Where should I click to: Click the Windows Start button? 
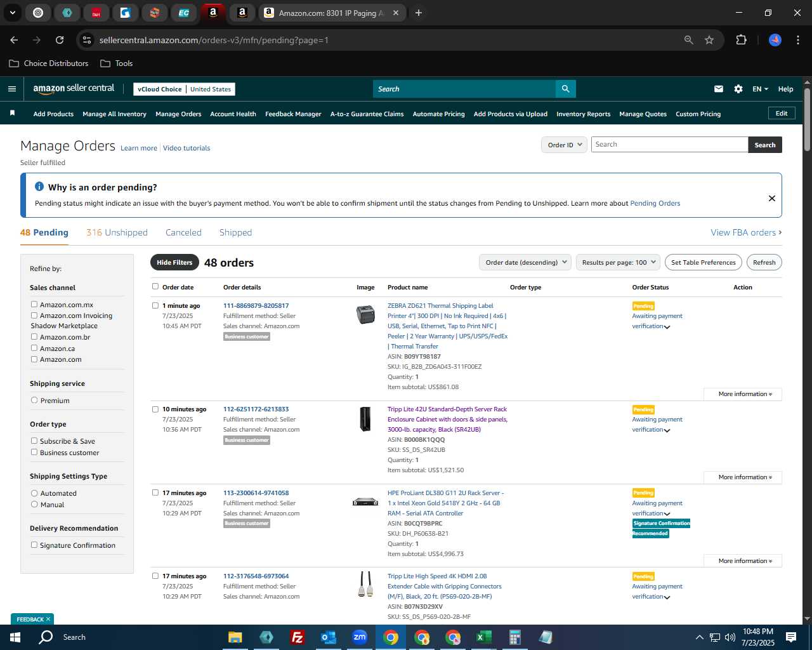point(15,637)
